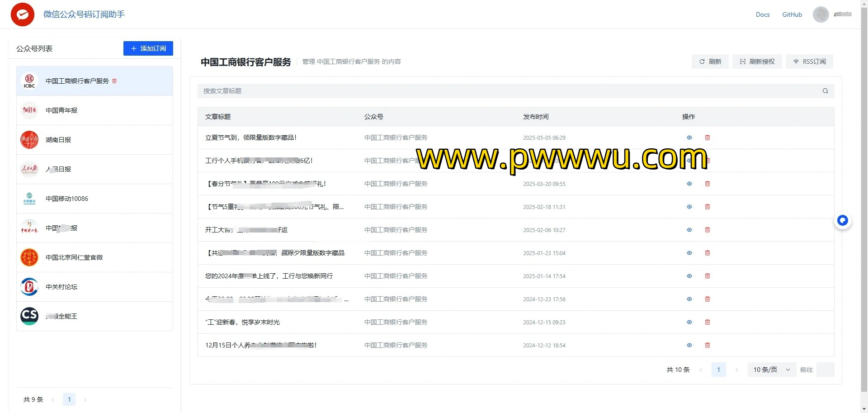Viewport: 868px width, 413px height.
Task: View article 立夏节气到，领限量版数字藏品！ via eye icon
Action: (689, 138)
